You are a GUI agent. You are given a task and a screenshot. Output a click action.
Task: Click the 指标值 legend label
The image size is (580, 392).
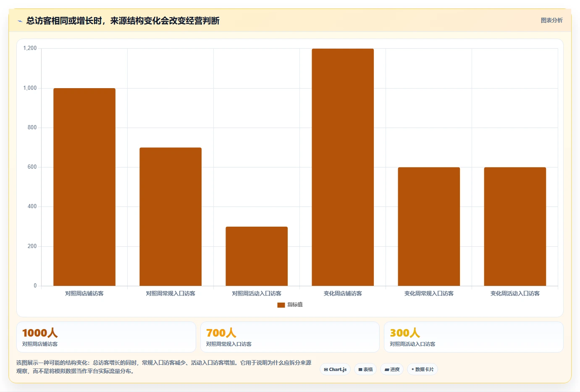click(295, 305)
